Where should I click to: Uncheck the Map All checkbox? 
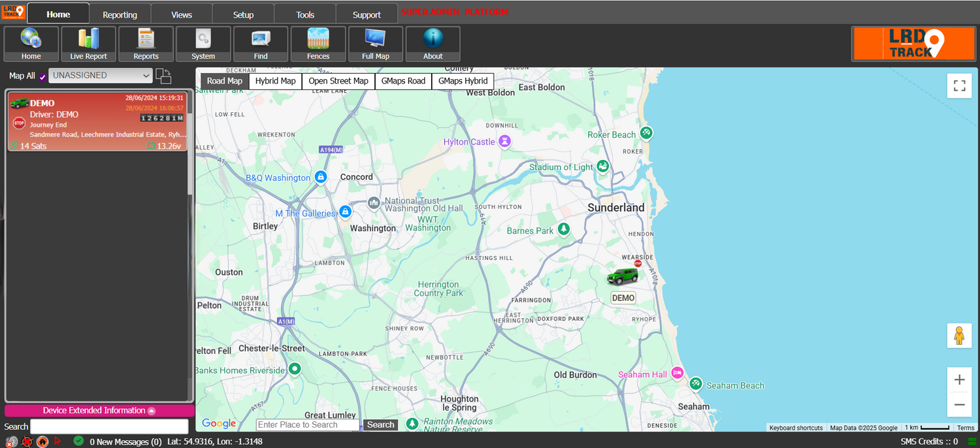[x=42, y=76]
